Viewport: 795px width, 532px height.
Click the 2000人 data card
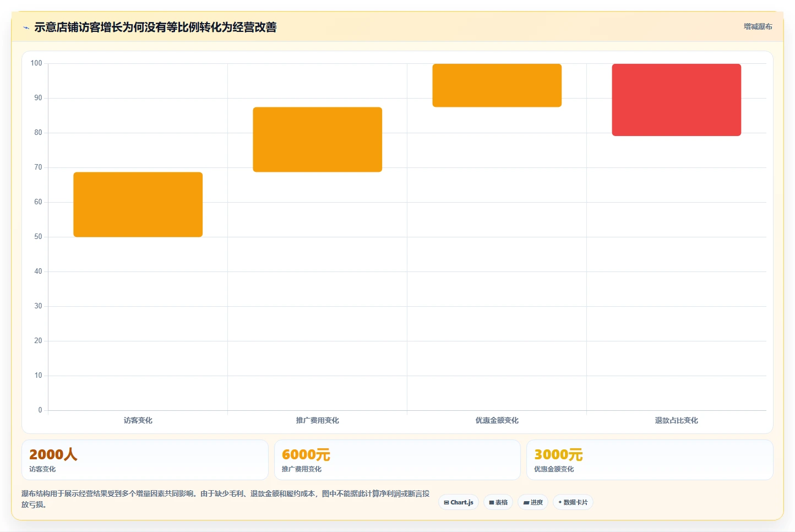(x=145, y=460)
